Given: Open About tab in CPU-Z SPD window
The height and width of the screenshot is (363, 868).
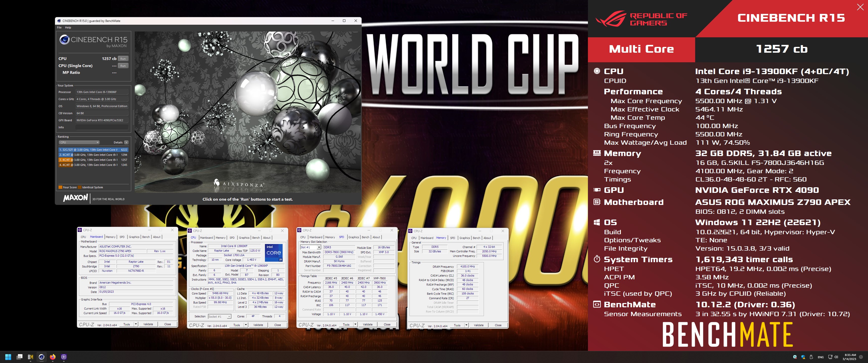Looking at the screenshot, I should click(376, 237).
